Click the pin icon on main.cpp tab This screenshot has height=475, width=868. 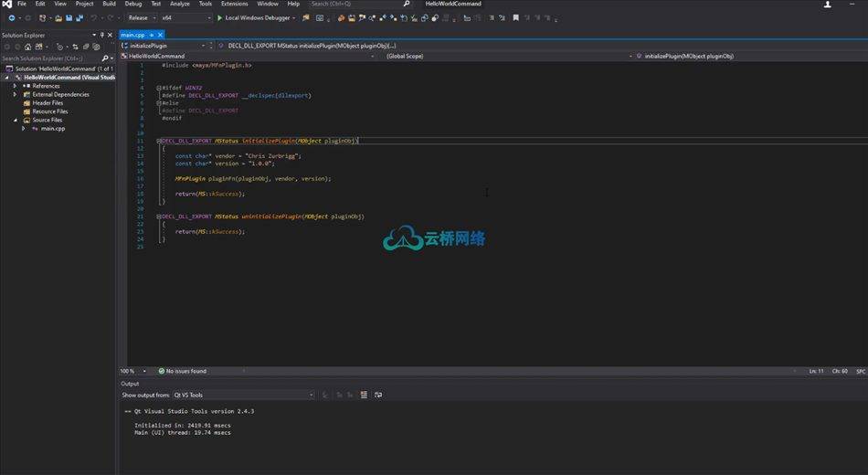pyautogui.click(x=151, y=35)
